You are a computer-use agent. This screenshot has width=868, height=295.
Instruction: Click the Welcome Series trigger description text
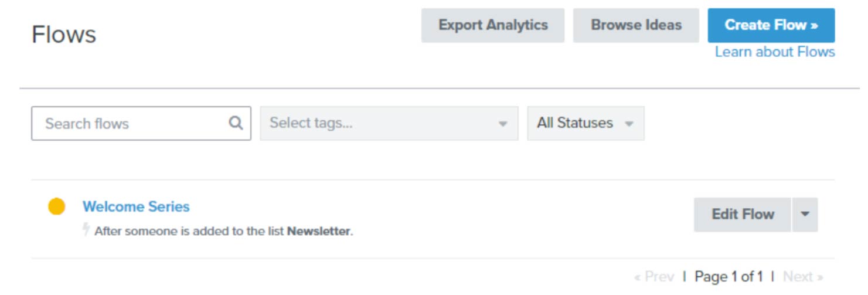pos(224,231)
